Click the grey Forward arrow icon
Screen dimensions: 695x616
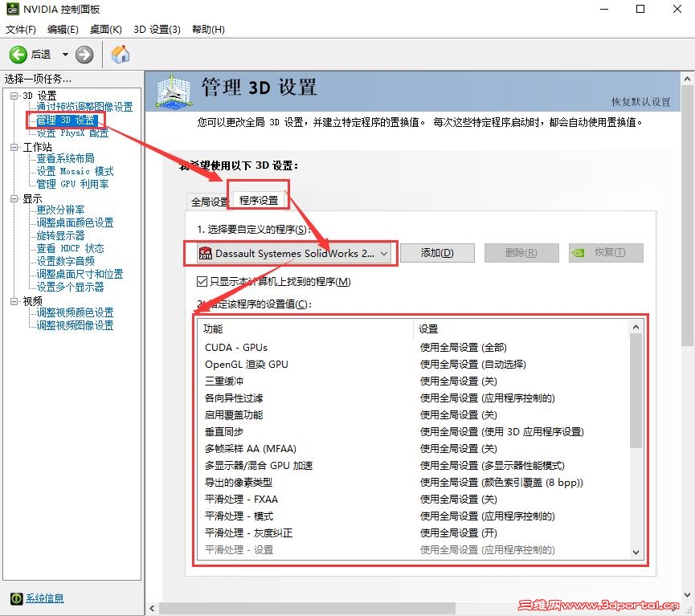pyautogui.click(x=84, y=55)
